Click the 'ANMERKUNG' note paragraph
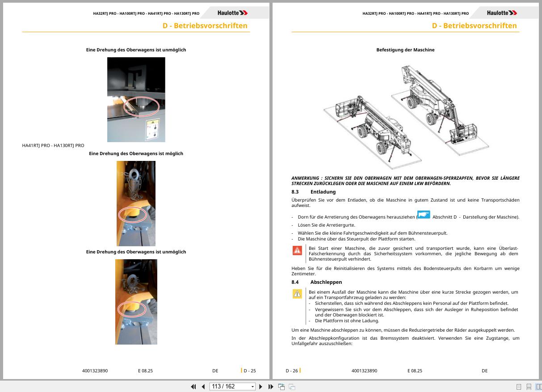The image size is (542, 392). click(405, 181)
